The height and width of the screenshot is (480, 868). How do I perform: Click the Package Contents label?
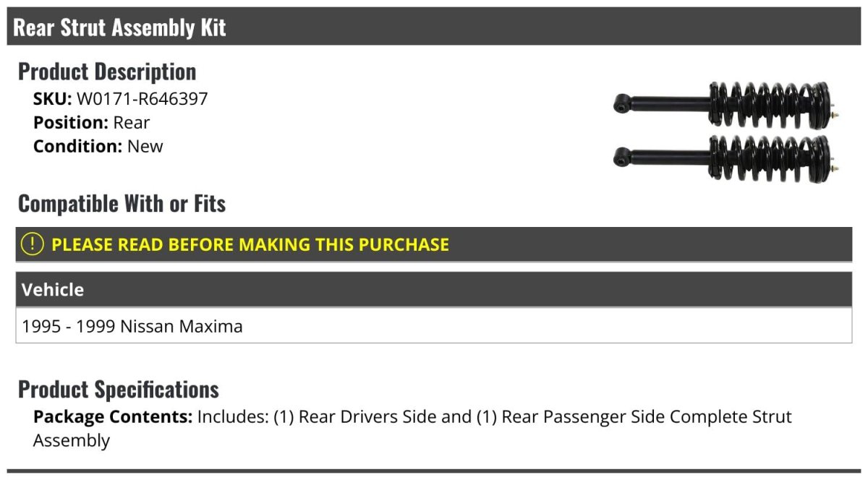(x=112, y=417)
